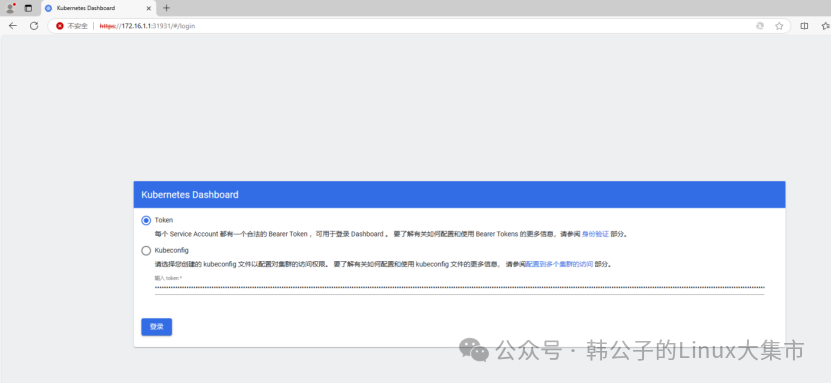Image resolution: width=831 pixels, height=383 pixels.
Task: Click the Kubernetes Dashboard header title
Action: pyautogui.click(x=190, y=195)
